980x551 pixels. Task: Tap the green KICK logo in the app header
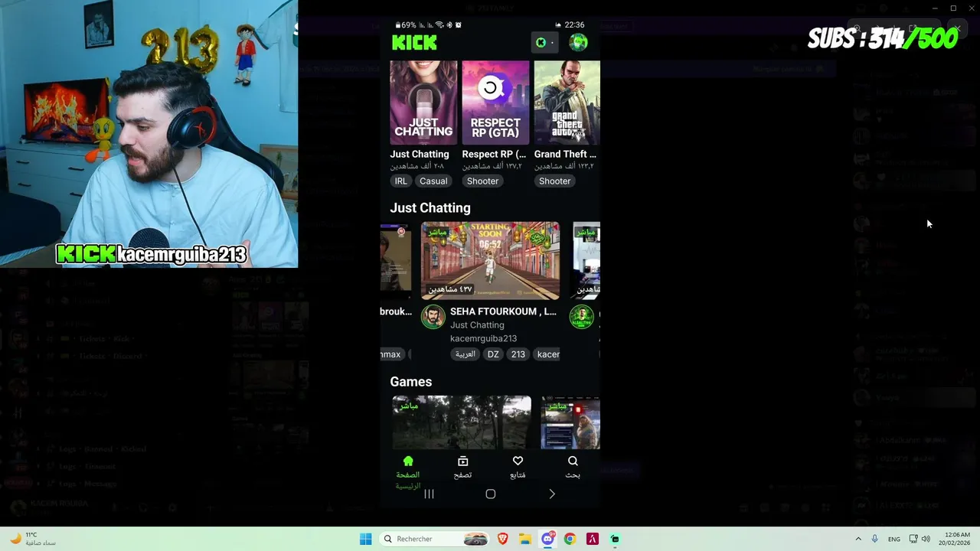coord(414,43)
